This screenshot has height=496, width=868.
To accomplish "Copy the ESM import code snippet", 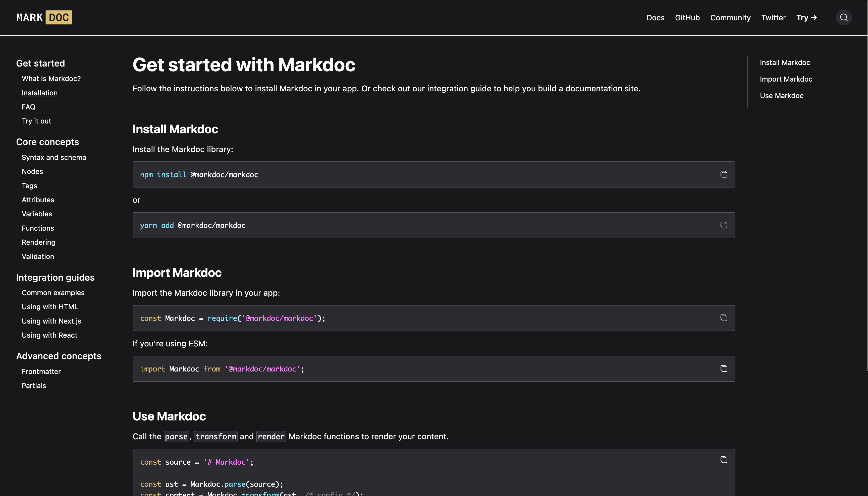I will coord(724,368).
